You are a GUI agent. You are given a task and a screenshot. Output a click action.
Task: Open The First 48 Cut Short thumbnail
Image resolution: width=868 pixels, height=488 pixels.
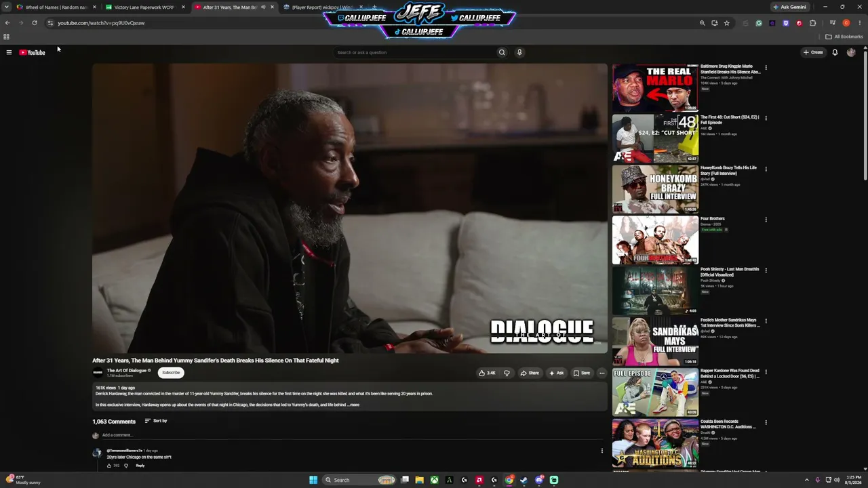[655, 138]
